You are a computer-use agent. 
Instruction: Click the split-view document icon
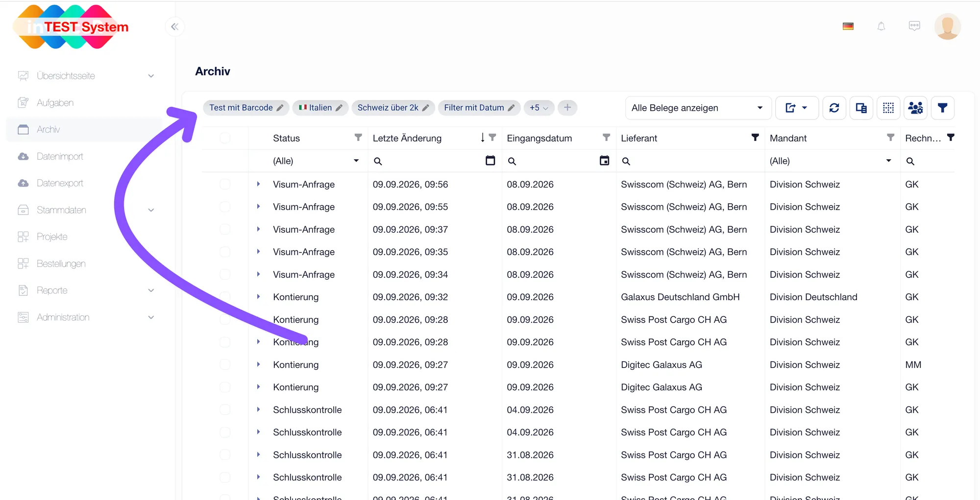pos(861,108)
